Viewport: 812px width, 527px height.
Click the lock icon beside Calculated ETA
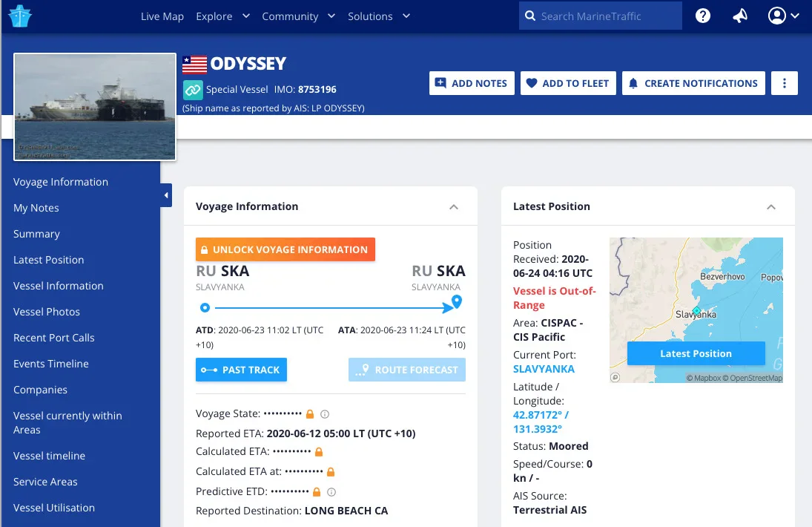tap(319, 452)
